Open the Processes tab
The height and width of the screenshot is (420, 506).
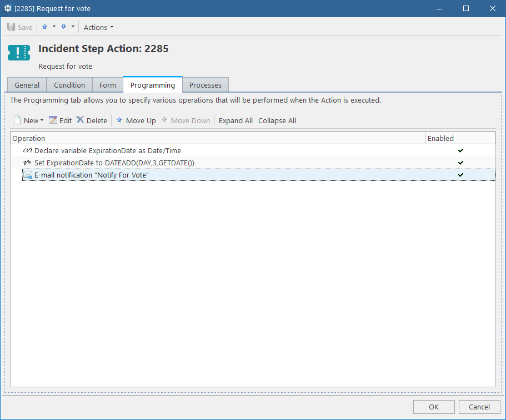(x=205, y=84)
